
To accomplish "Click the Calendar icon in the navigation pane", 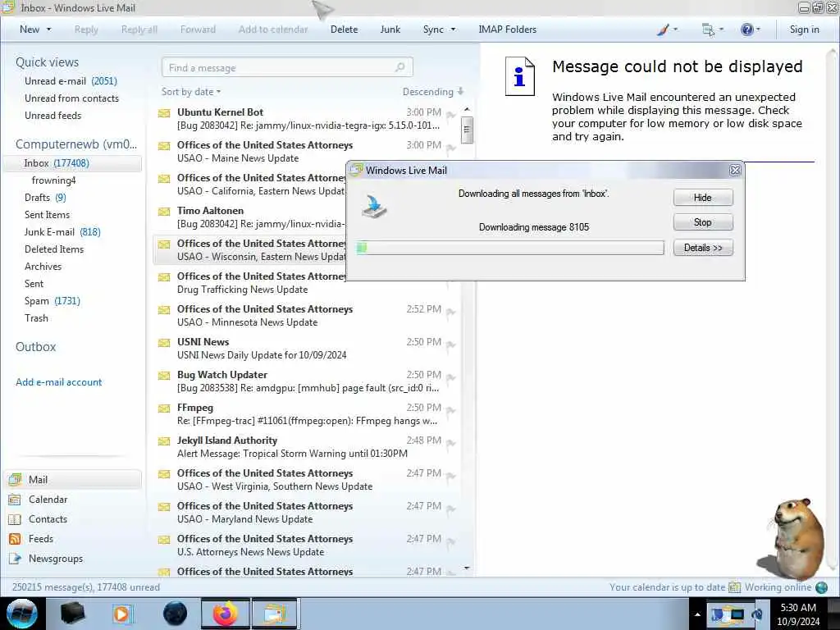I will click(x=15, y=500).
